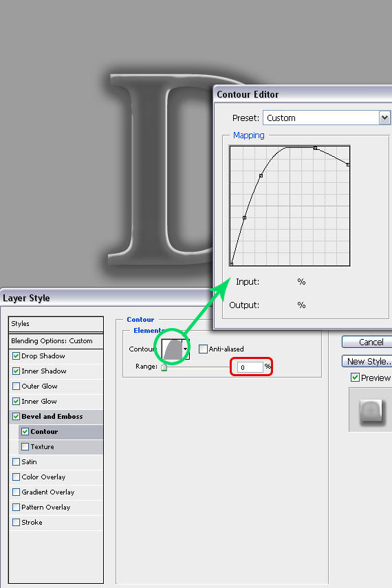Enable the Anti-aliased checkbox
Screen dimensions: 392x588
coord(203,349)
